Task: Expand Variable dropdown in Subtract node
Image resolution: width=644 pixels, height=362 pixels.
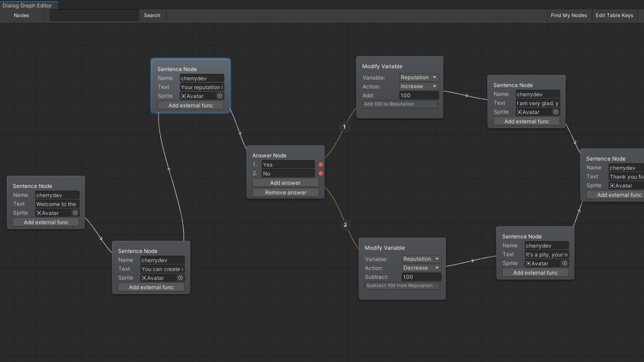Action: click(x=421, y=259)
